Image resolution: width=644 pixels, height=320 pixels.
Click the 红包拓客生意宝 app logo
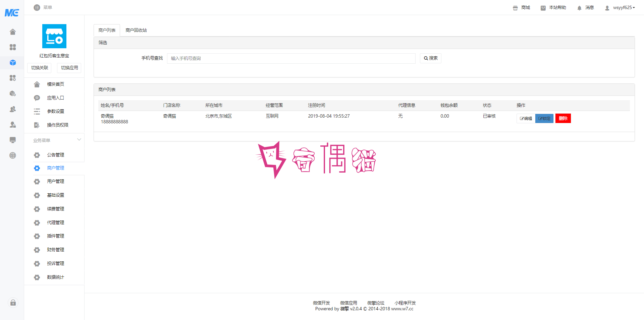coord(54,36)
